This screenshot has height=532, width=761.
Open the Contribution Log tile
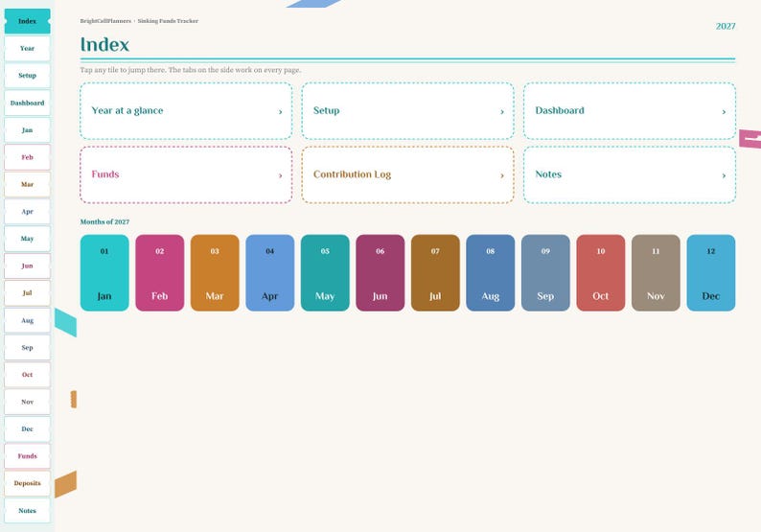[407, 174]
